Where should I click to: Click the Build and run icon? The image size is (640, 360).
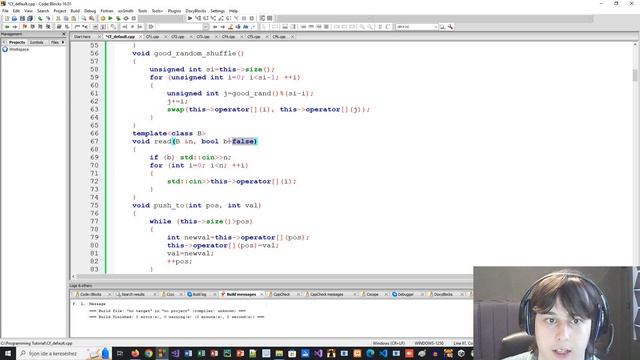[x=118, y=18]
